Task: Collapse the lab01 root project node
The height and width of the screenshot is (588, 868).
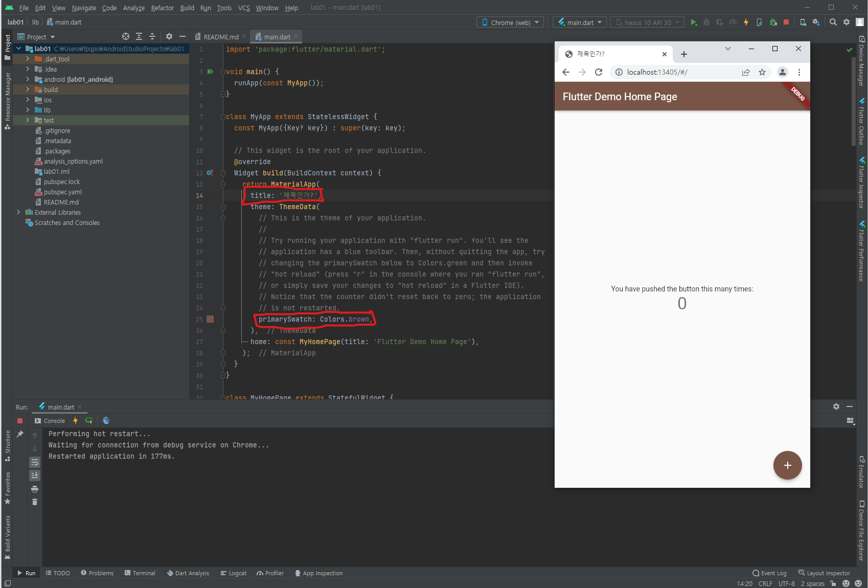Action: coord(18,49)
